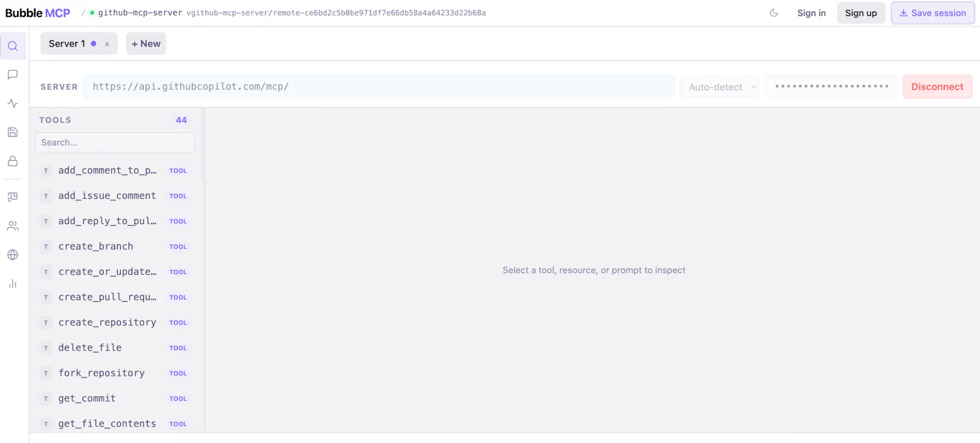
Task: Click the T icon beside add_issue_comment
Action: (46, 196)
